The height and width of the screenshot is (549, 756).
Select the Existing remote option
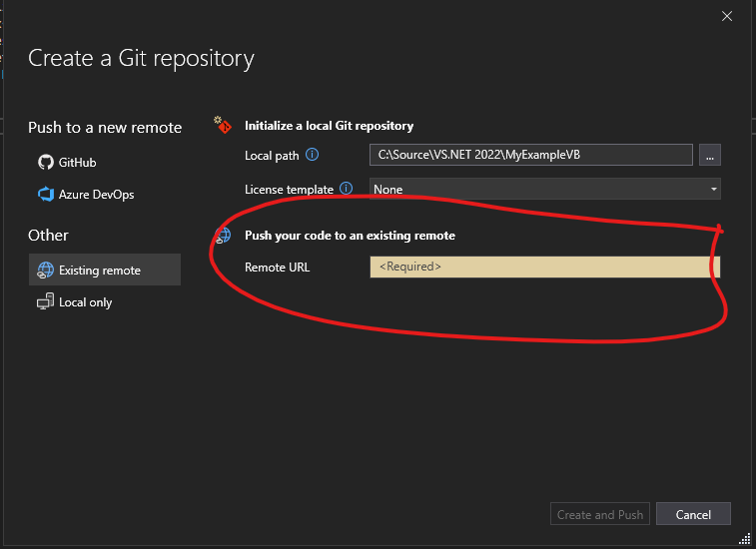point(99,270)
